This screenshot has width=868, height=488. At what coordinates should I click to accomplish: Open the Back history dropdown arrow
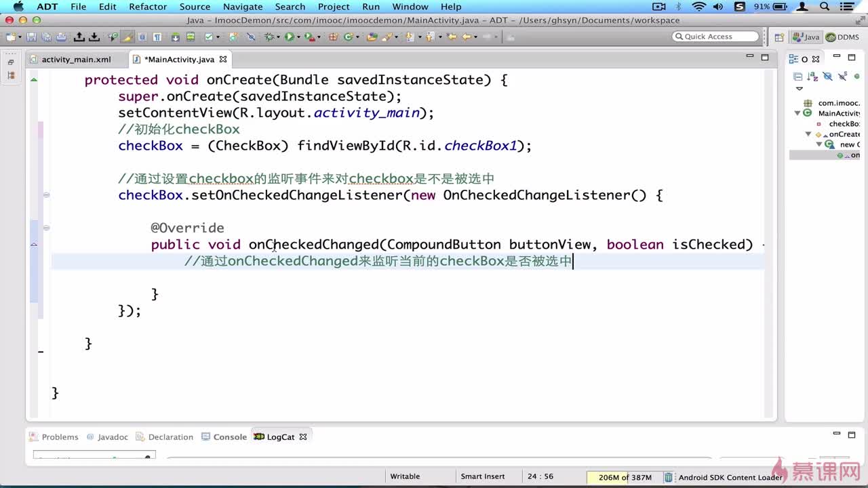(476, 37)
